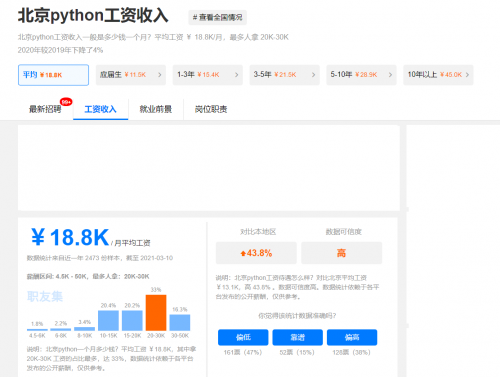Click the up arrow beside 43.8%
The image size is (500, 377).
tap(243, 254)
